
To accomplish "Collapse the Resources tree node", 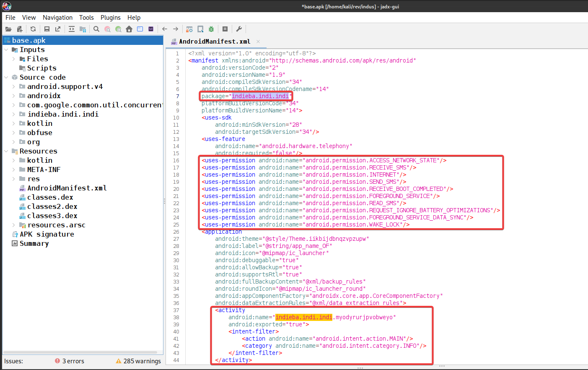I will (6, 151).
